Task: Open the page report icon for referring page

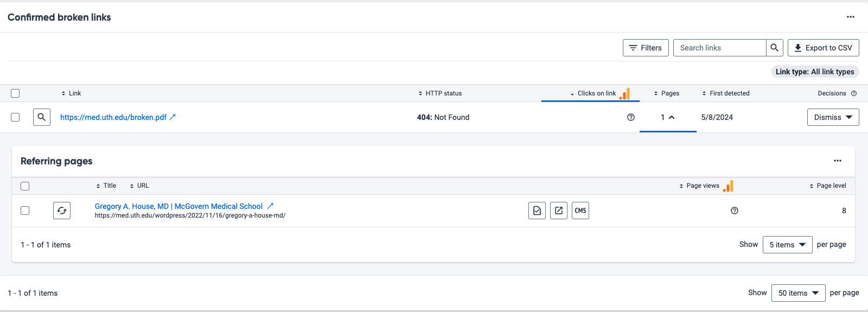Action: 537,211
